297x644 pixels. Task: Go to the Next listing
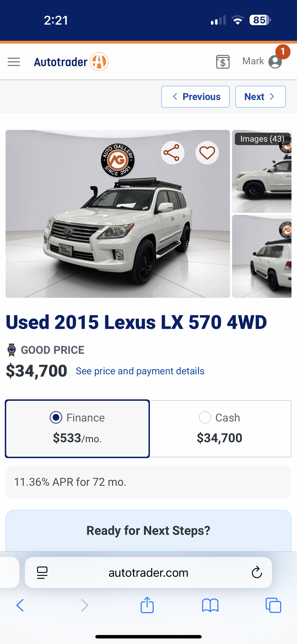tap(260, 97)
